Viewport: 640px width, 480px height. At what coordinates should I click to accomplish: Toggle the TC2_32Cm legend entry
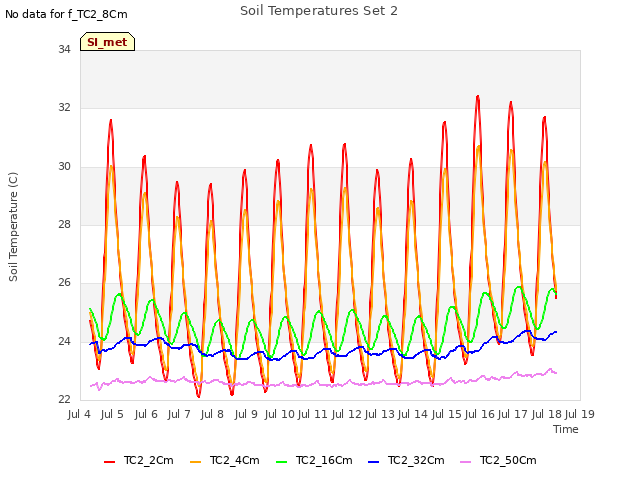(406, 461)
